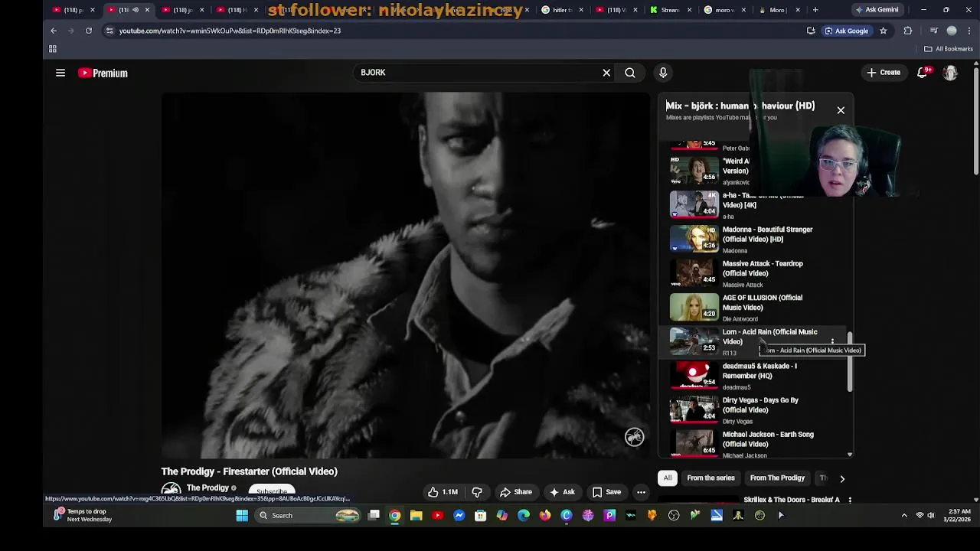Viewport: 980px width, 551px height.
Task: Like the Firestarter video
Action: [x=443, y=492]
